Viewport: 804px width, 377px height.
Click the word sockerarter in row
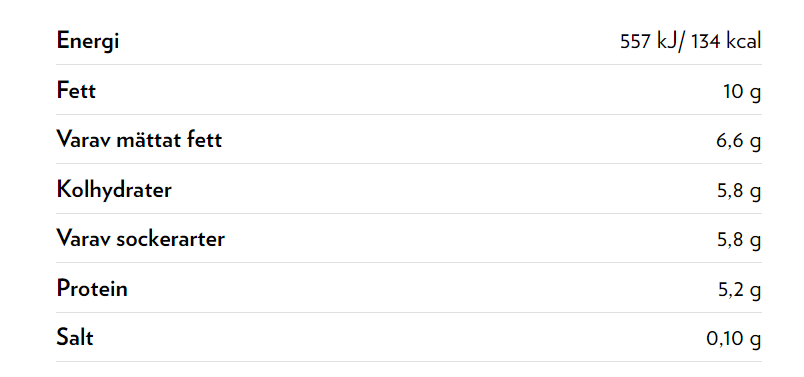click(x=170, y=240)
